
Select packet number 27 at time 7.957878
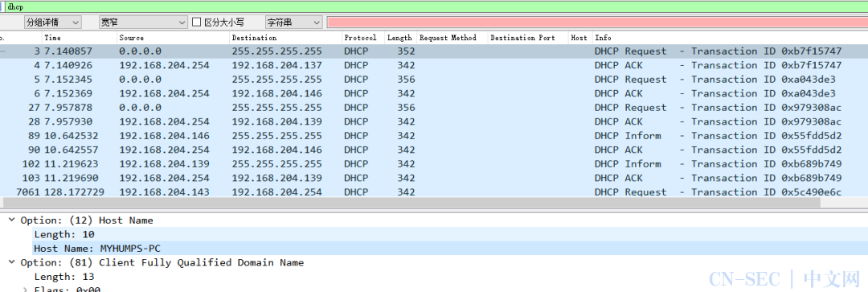point(434,108)
